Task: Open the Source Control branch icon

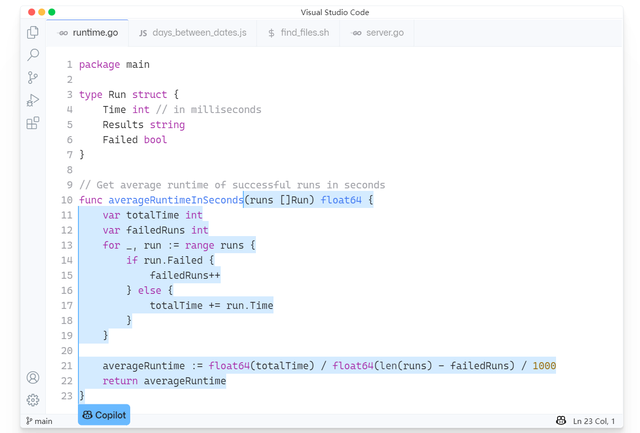Action: coord(33,78)
